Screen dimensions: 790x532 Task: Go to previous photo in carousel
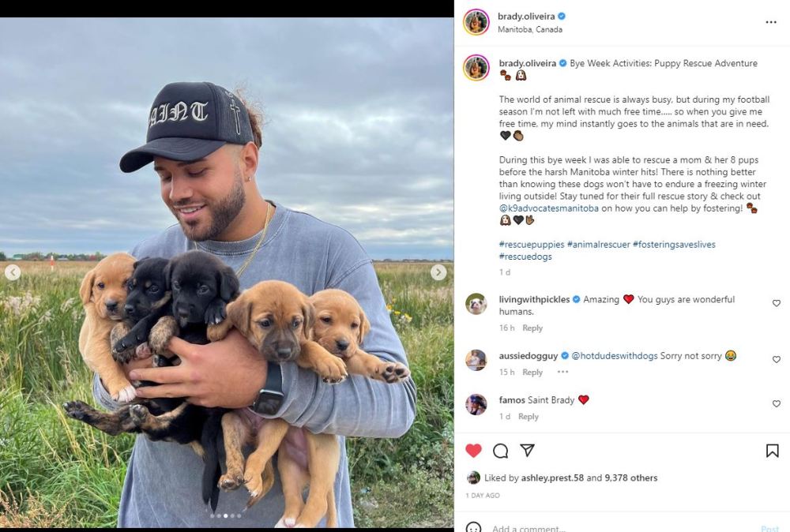pyautogui.click(x=13, y=272)
